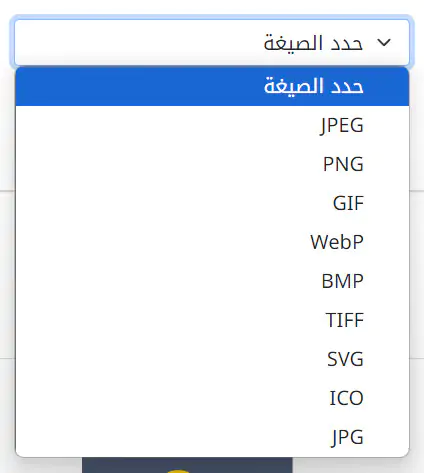The width and height of the screenshot is (424, 473).
Task: Select the icon file format ICO
Action: pos(212,398)
